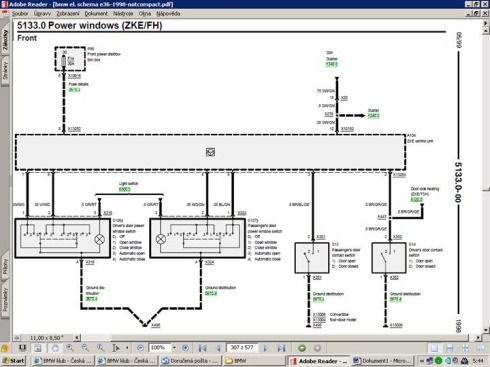Screen dimensions: 490x367
Task: Go to the next page
Action: click(266, 348)
